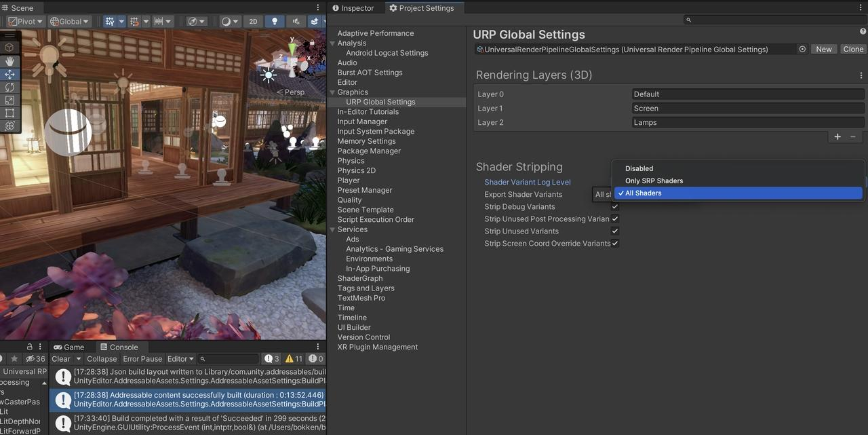
Task: Select the Rotate tool in Scene toolbar
Action: (x=9, y=87)
